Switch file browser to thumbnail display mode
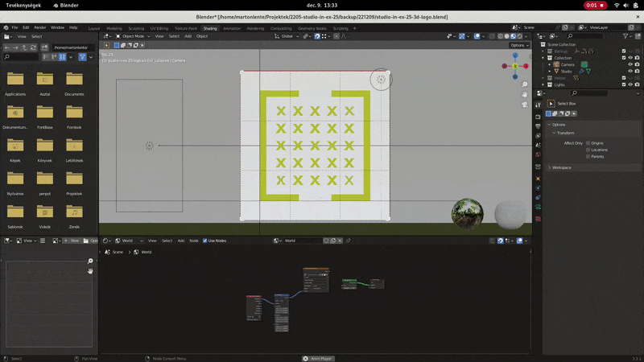The height and width of the screenshot is (362, 644). coord(63,57)
